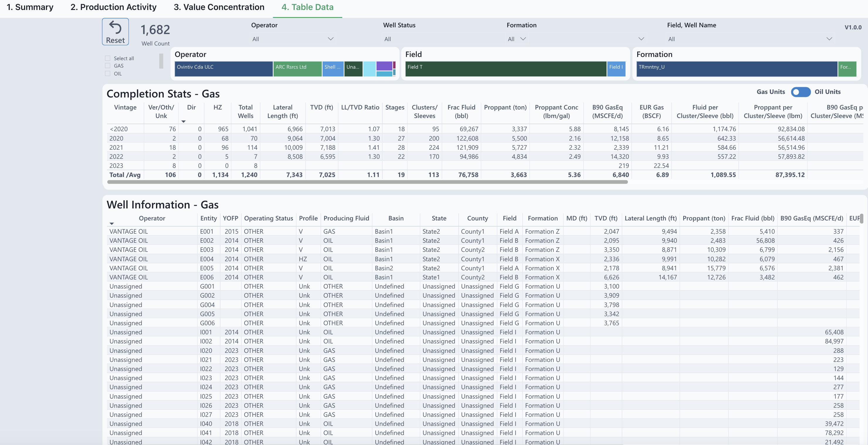The image size is (868, 445).
Task: Sort by EUR Gas (BSCF) header
Action: pyautogui.click(x=651, y=111)
